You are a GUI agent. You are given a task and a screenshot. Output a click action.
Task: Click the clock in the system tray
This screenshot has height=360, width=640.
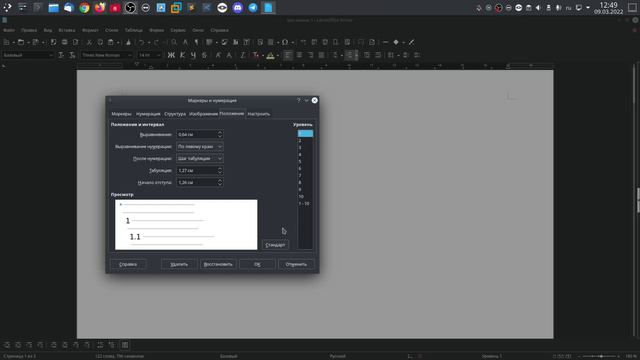click(x=608, y=8)
